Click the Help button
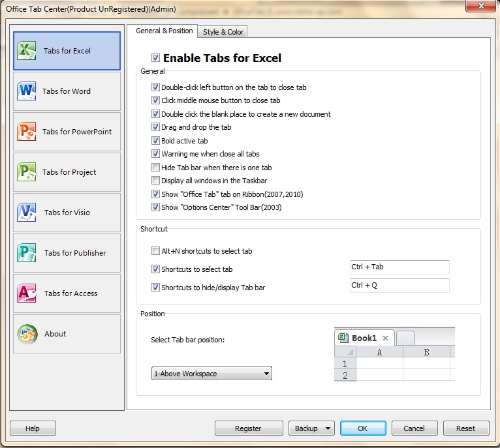This screenshot has height=448, width=500. click(x=33, y=428)
